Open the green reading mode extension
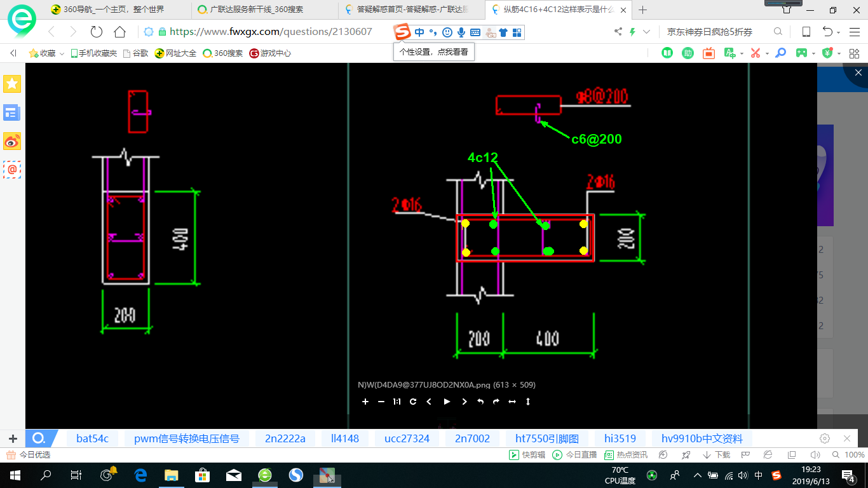Screen dimensions: 868x488 tap(667, 53)
